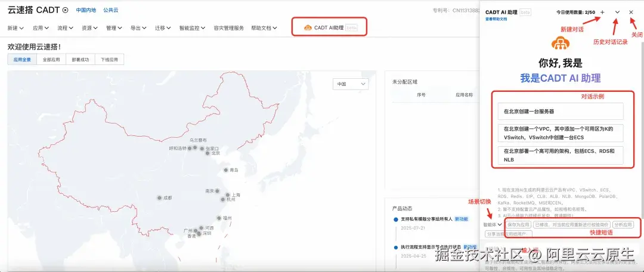Select the 乌兰察布 map marker

tap(194, 147)
